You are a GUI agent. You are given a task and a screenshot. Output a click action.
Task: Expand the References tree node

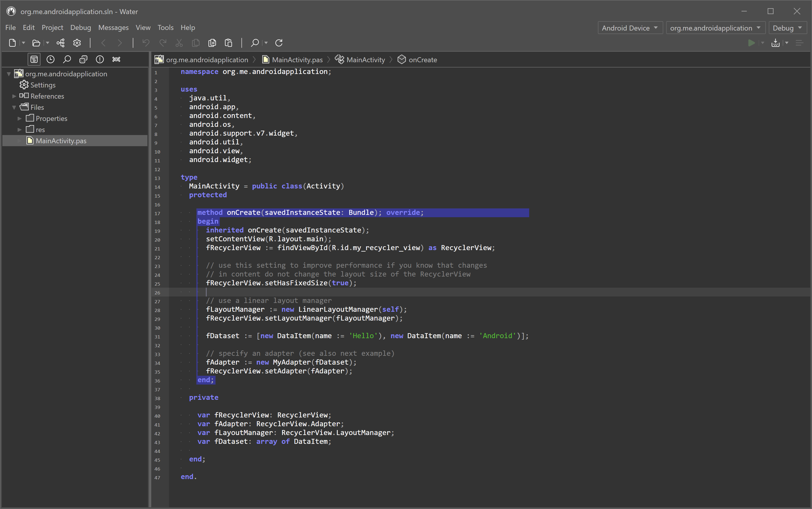click(14, 96)
